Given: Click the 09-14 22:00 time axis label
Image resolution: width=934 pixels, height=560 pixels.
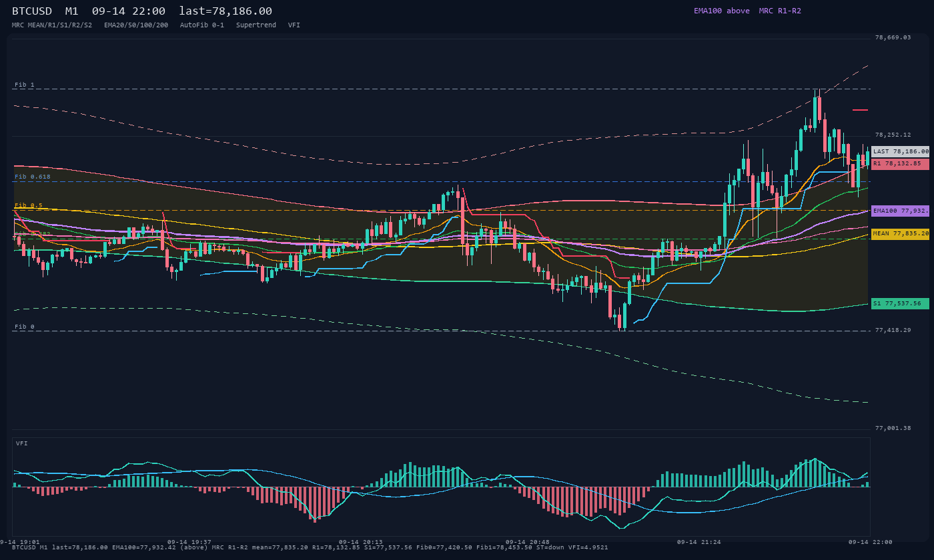Looking at the screenshot, I should coord(870,542).
